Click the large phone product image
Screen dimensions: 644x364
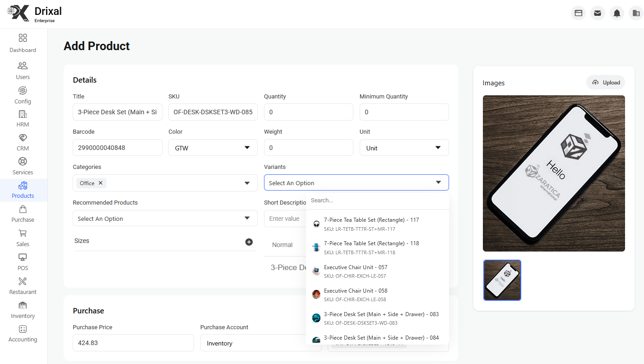pos(554,173)
